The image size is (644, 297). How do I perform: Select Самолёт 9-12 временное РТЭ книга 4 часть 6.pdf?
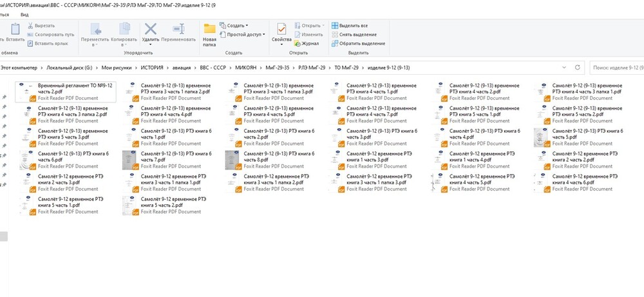click(580, 183)
